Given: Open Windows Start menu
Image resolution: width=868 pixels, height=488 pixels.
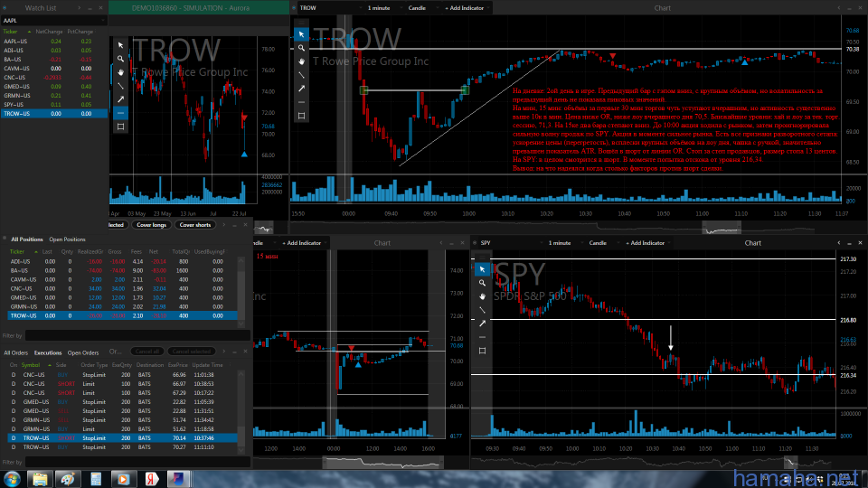Looking at the screenshot, I should (11, 479).
